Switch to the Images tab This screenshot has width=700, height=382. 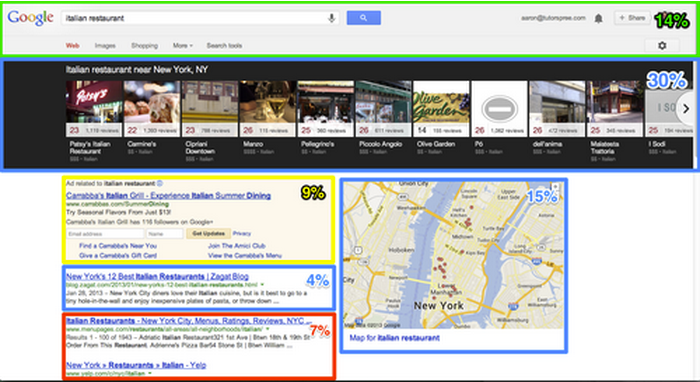click(105, 46)
